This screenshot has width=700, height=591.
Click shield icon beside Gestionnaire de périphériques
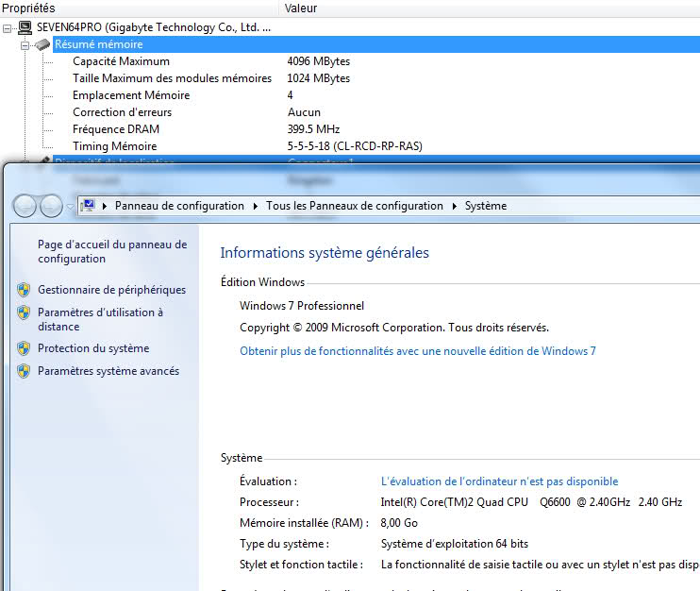click(24, 290)
